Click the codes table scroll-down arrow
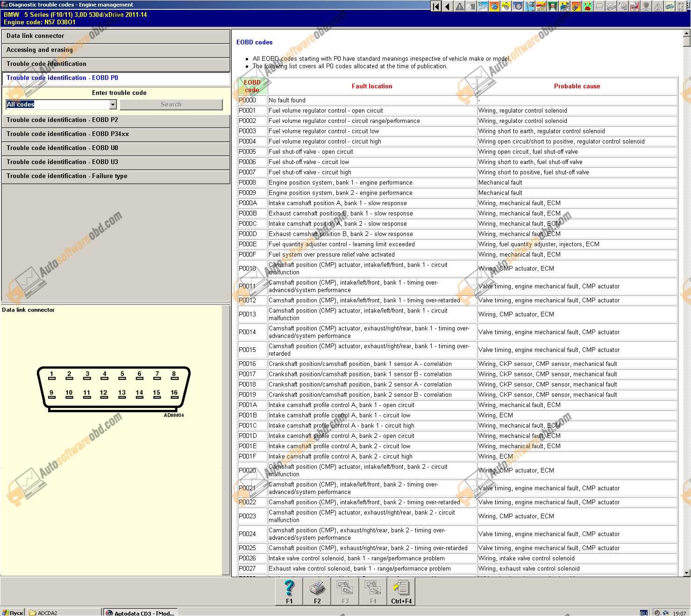 (687, 573)
